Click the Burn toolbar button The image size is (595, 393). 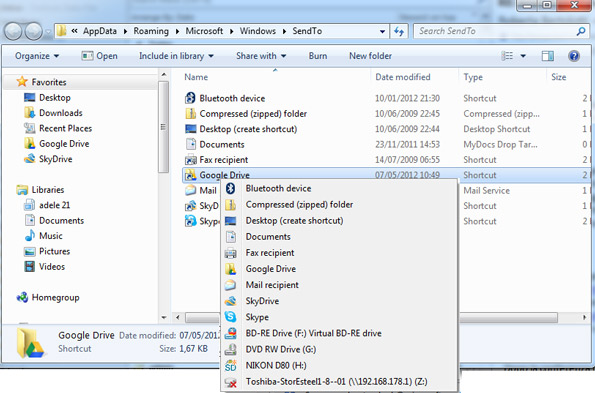coord(318,56)
